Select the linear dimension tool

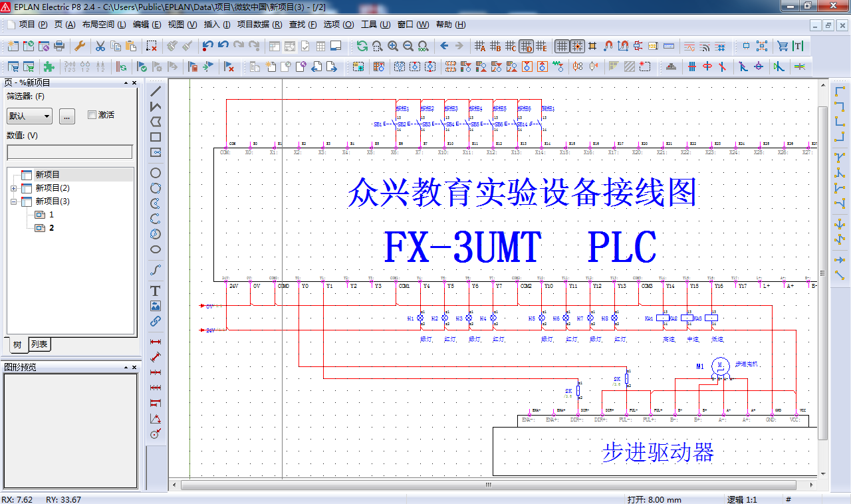pos(156,342)
